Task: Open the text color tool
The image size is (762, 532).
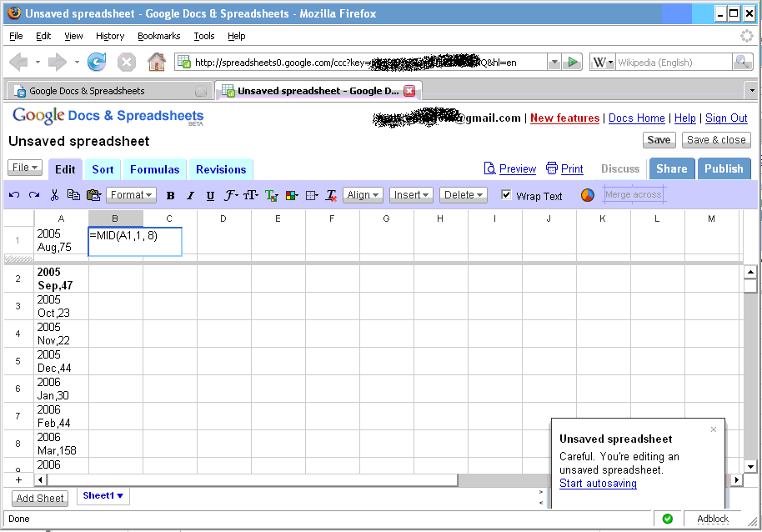Action: pyautogui.click(x=271, y=195)
